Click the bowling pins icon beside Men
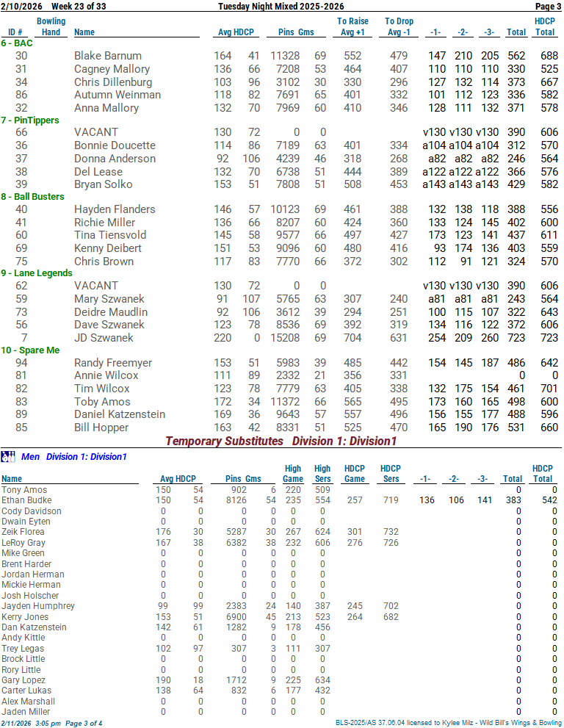 point(8,457)
